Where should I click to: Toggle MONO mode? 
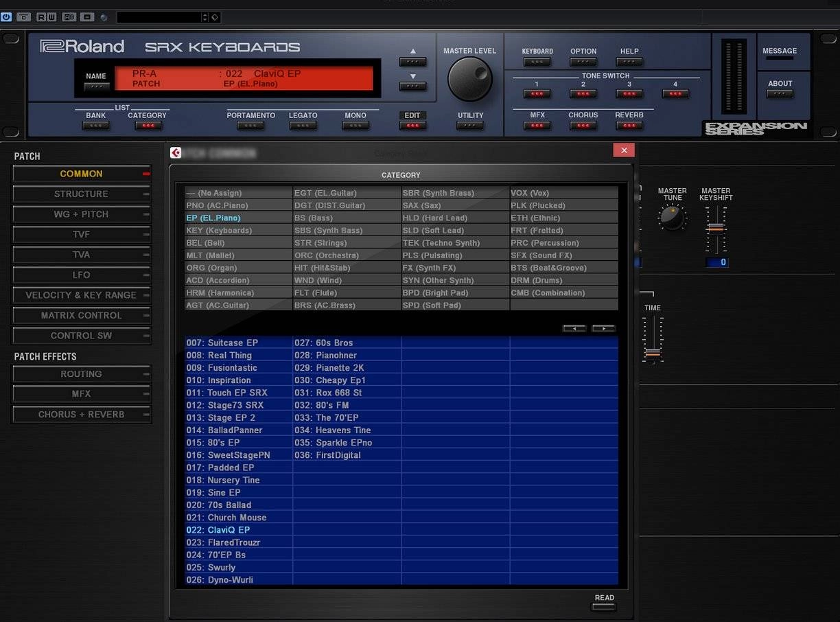pyautogui.click(x=355, y=126)
